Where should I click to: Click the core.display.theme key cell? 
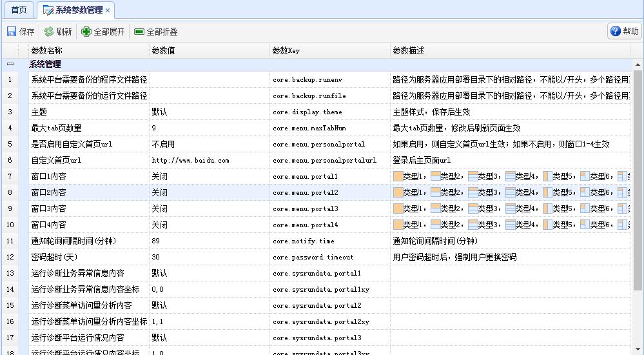point(330,112)
